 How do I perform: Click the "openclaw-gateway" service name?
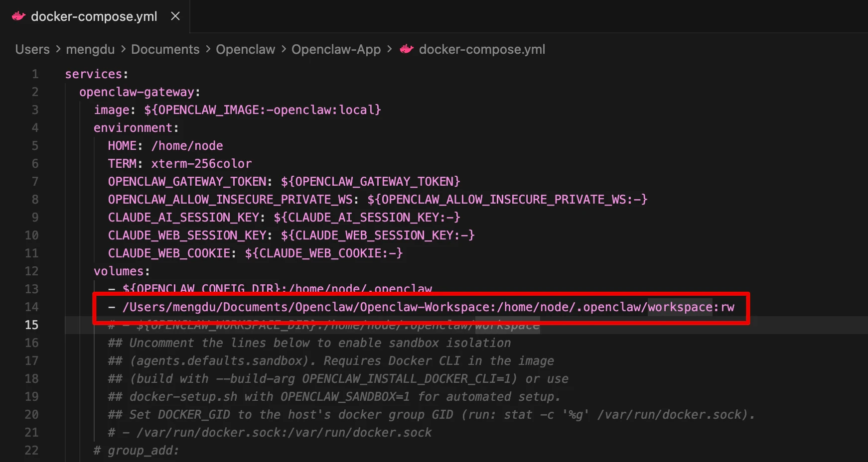click(x=137, y=92)
